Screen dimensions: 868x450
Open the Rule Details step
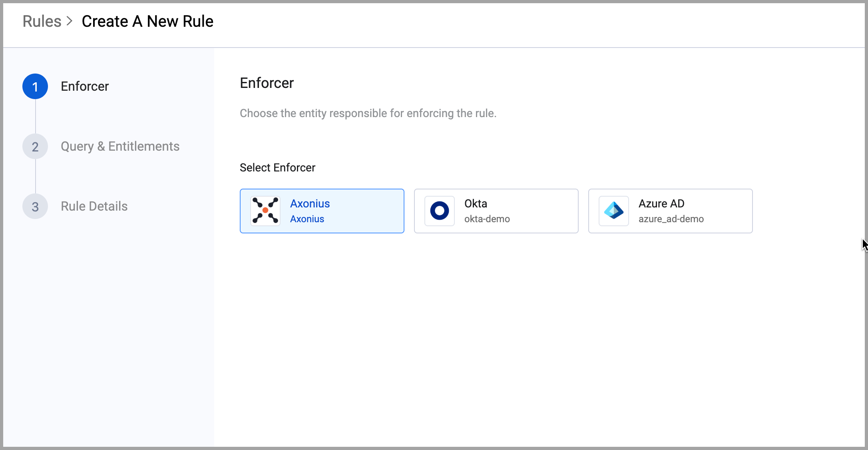pos(94,206)
